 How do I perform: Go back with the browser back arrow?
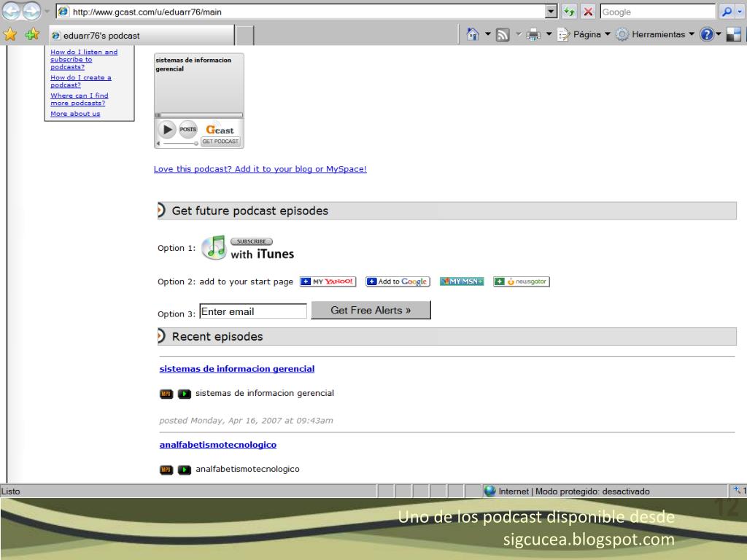coord(11,10)
